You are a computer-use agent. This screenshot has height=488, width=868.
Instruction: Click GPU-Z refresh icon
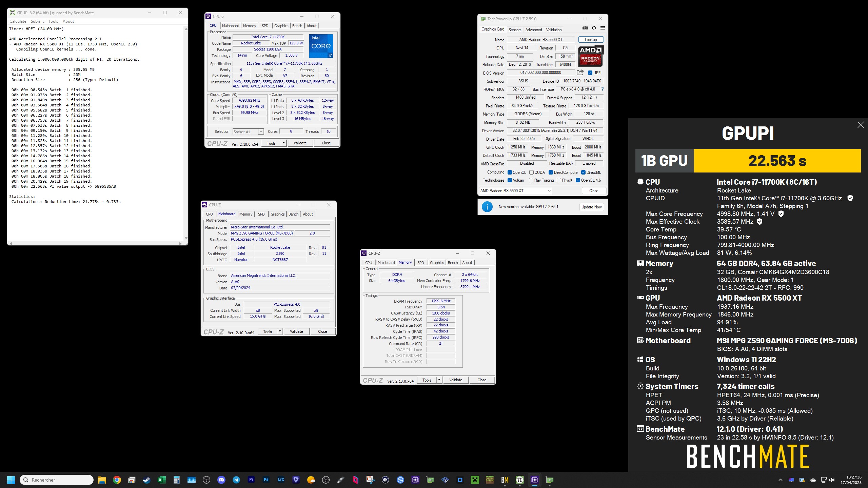(x=594, y=28)
